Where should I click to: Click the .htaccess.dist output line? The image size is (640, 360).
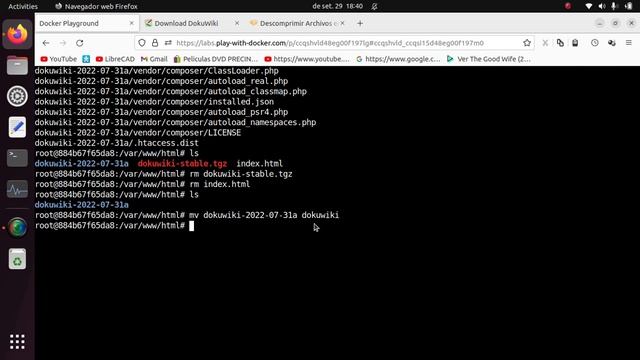tap(116, 143)
